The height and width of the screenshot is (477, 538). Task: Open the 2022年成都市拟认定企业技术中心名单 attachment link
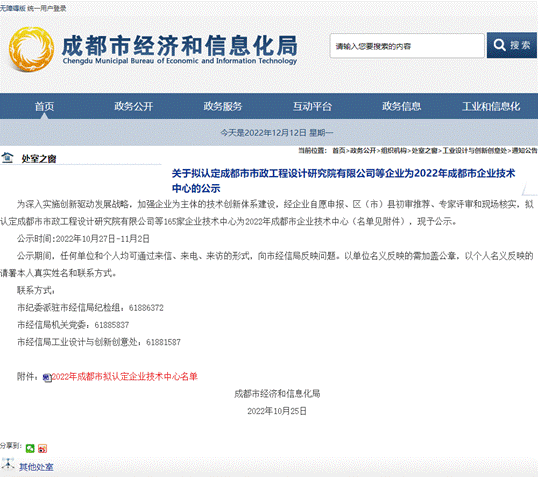pos(125,376)
